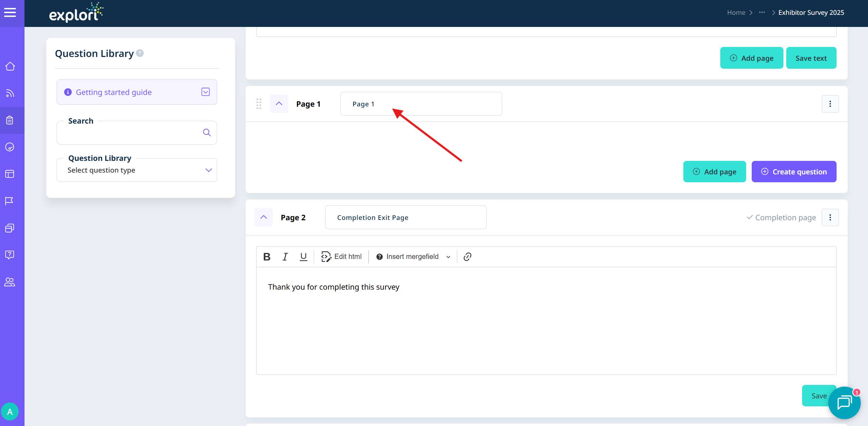Image resolution: width=868 pixels, height=426 pixels.
Task: Click the flag sidebar icon
Action: [10, 201]
